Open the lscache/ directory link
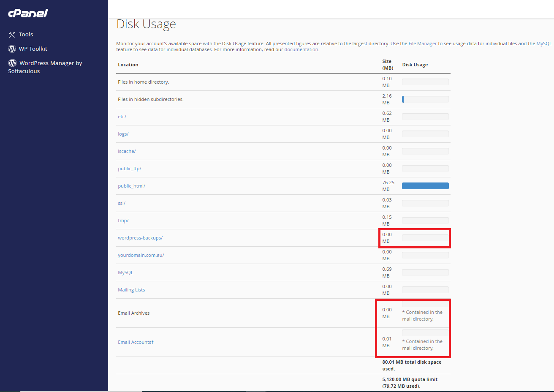Image resolution: width=554 pixels, height=392 pixels. point(127,151)
